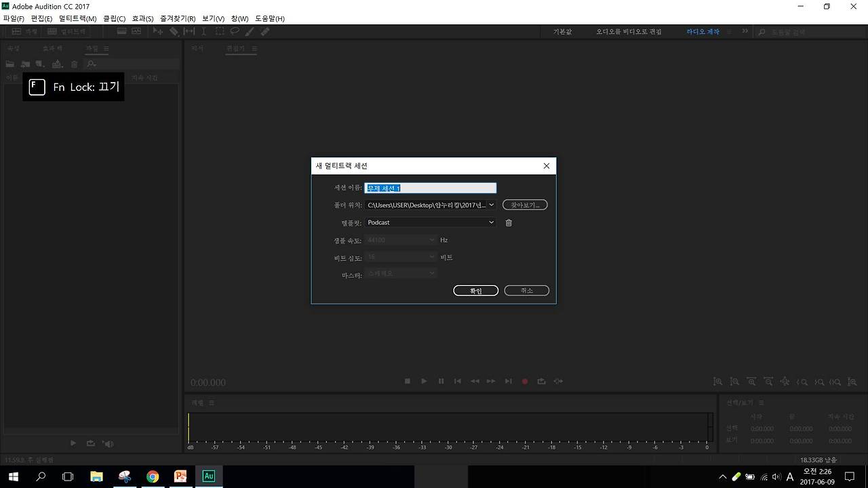Open the Files panel menu icon
Viewport: 868px width, 488px height.
point(106,49)
